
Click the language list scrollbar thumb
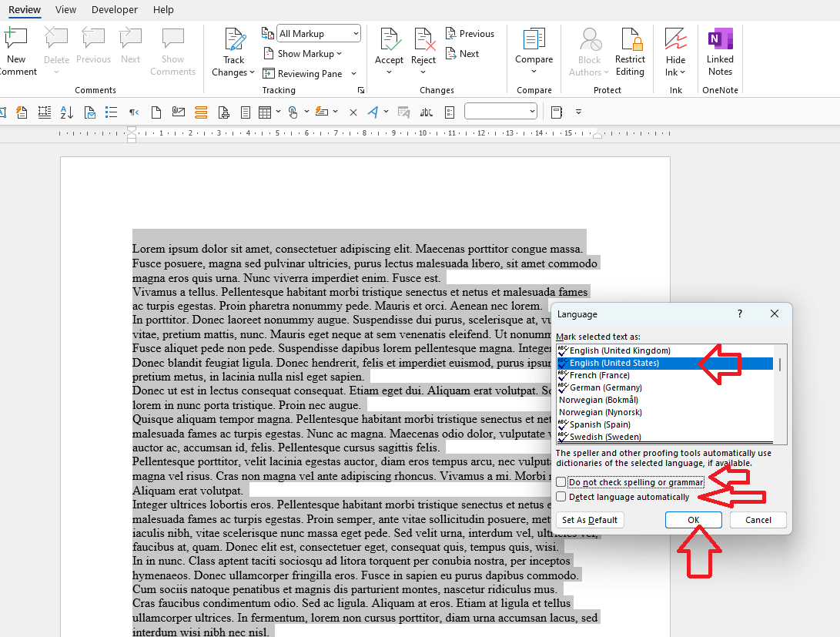click(x=780, y=365)
